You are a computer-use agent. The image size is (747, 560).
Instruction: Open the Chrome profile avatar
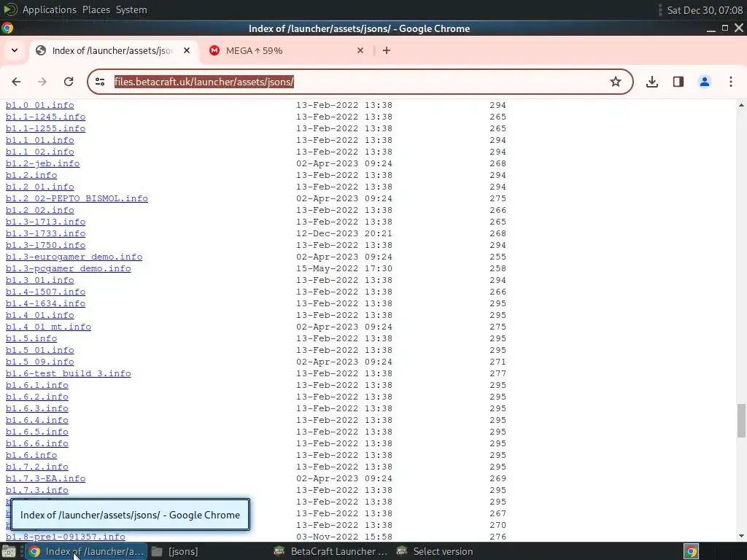[705, 82]
